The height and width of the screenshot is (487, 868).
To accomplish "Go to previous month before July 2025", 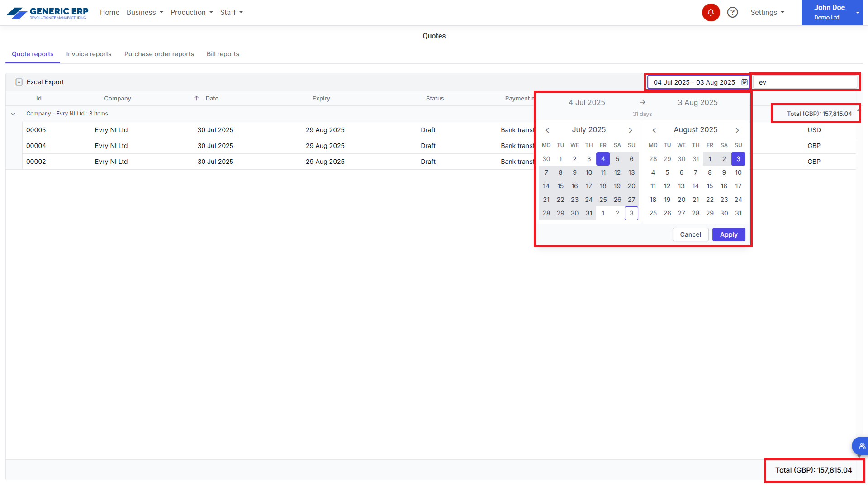I will click(547, 130).
